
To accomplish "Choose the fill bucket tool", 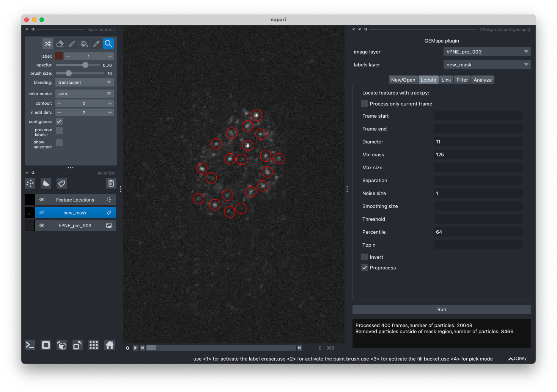I will tap(84, 44).
